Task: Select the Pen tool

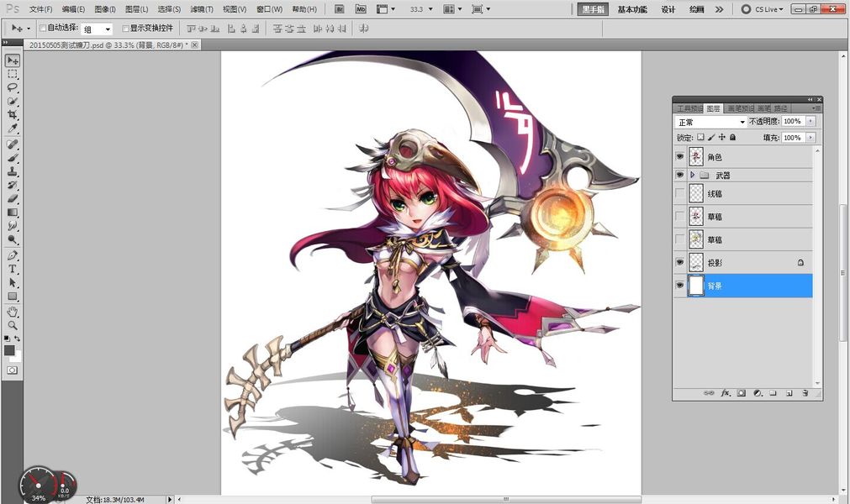Action: click(13, 255)
